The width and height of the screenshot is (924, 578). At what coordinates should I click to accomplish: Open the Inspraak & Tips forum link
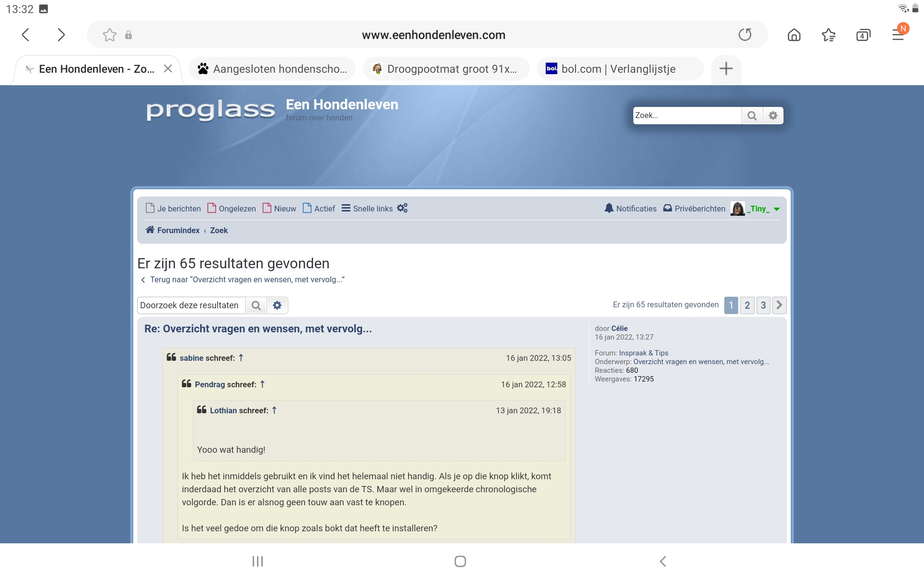click(x=643, y=353)
